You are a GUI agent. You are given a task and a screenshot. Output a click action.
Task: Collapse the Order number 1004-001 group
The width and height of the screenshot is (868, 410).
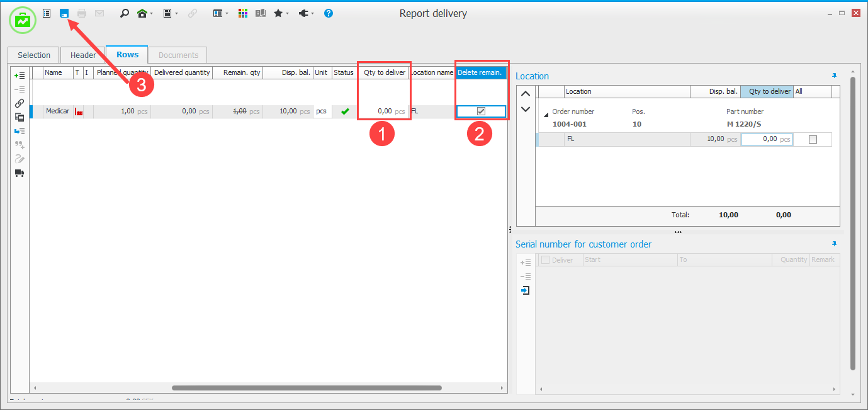tap(546, 115)
